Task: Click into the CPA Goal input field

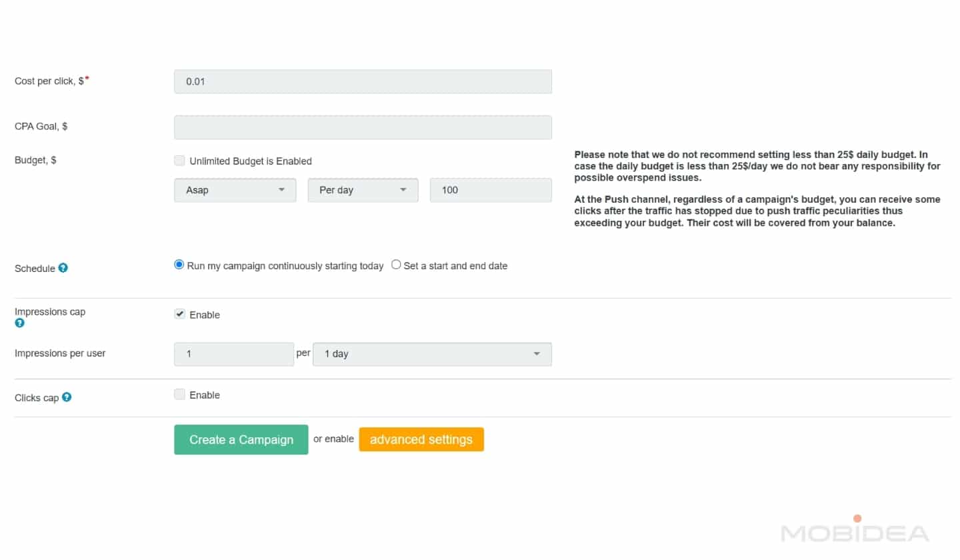Action: [x=363, y=127]
